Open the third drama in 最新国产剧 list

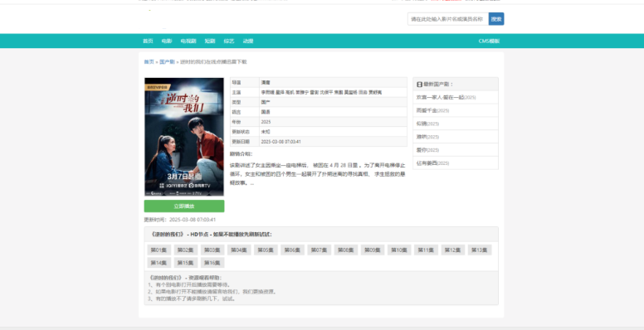pos(427,124)
